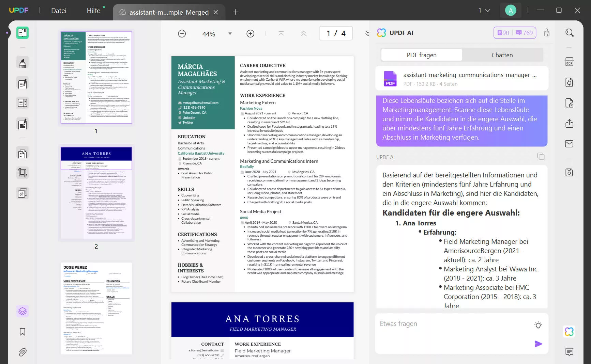
Task: Add a new tab with plus button
Action: click(x=236, y=12)
